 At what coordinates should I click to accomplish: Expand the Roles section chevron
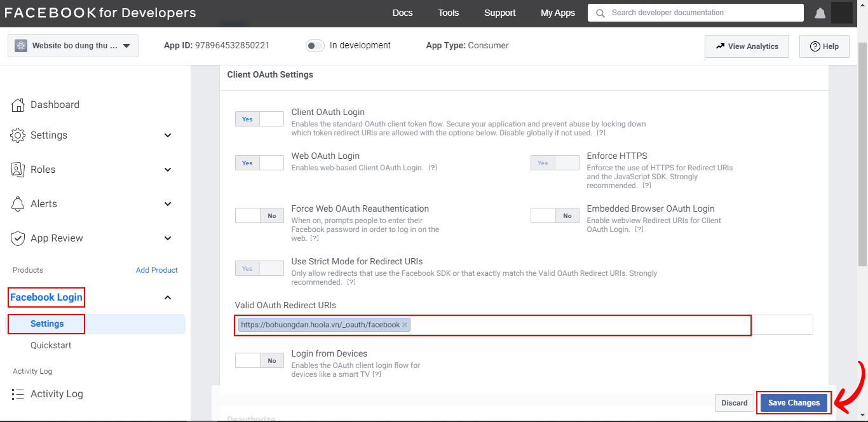(168, 170)
